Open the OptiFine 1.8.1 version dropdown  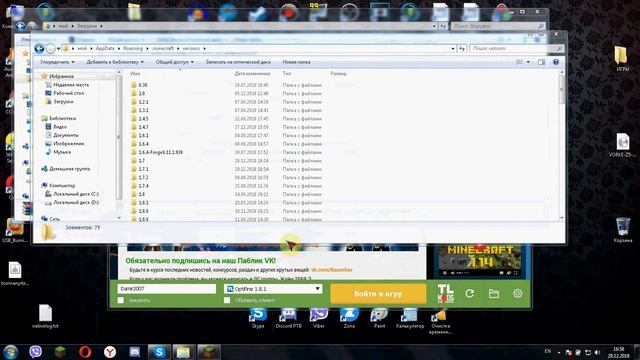pyautogui.click(x=317, y=289)
